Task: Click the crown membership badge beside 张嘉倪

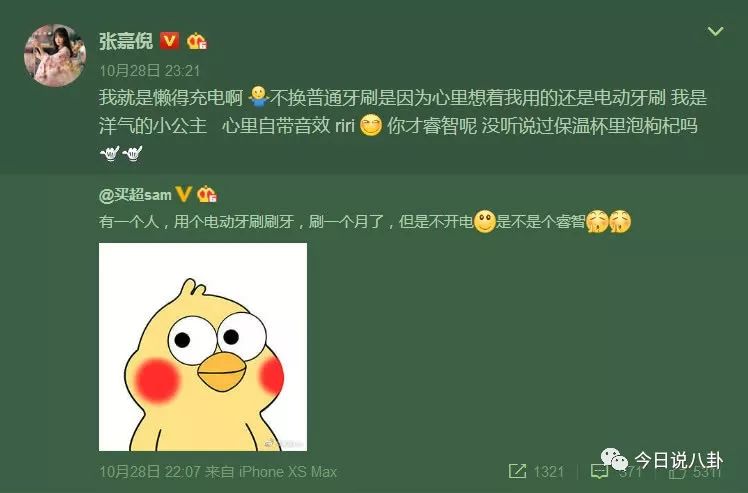Action: 197,41
